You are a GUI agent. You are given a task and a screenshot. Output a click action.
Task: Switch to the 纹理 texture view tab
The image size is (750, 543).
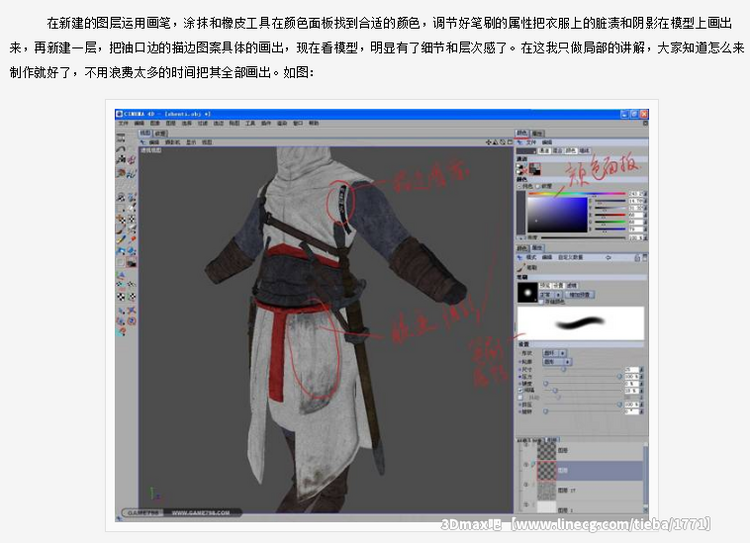point(161,133)
